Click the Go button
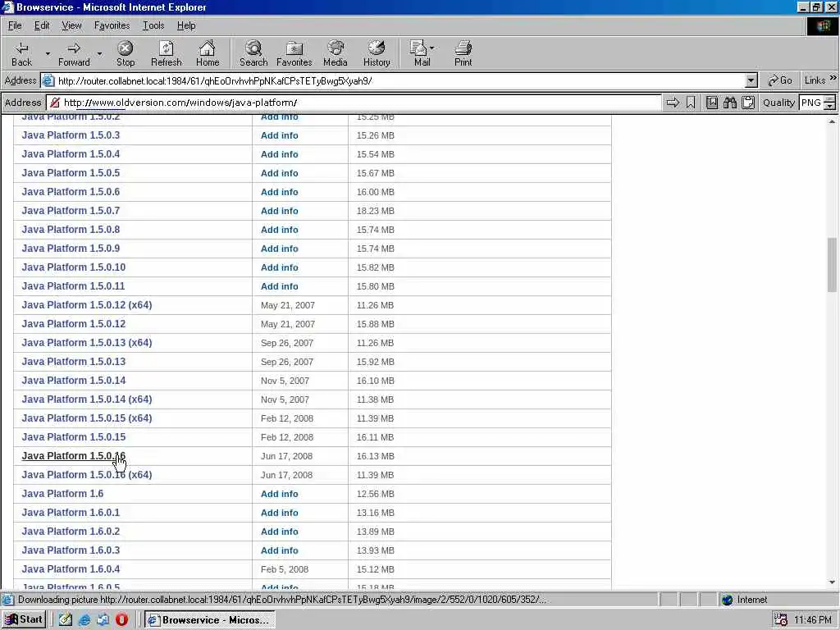 click(x=779, y=80)
